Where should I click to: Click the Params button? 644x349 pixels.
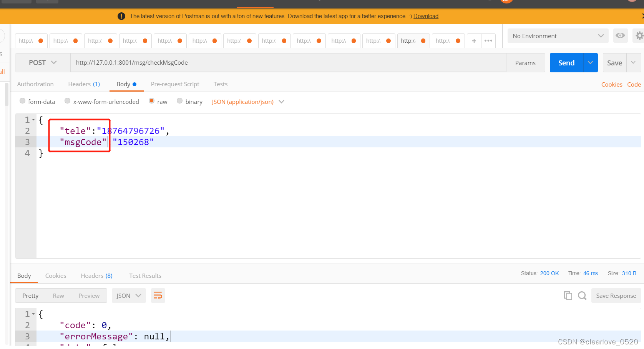pos(525,63)
